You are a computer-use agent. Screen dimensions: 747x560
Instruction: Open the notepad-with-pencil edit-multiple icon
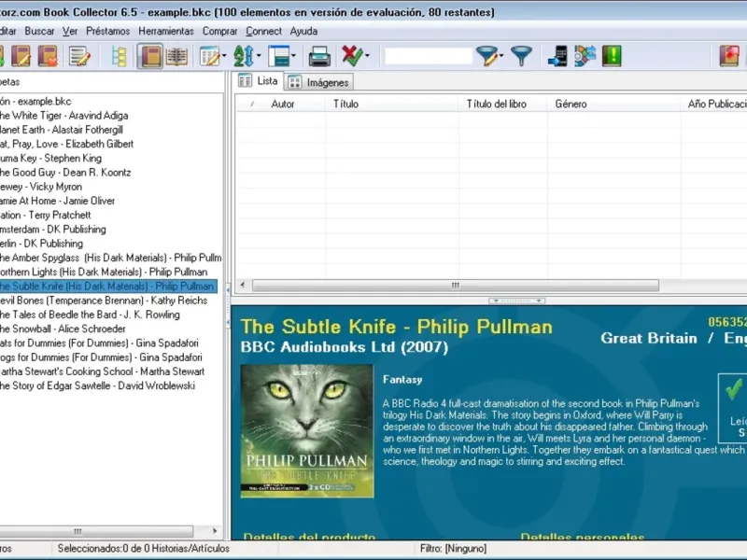click(x=79, y=56)
